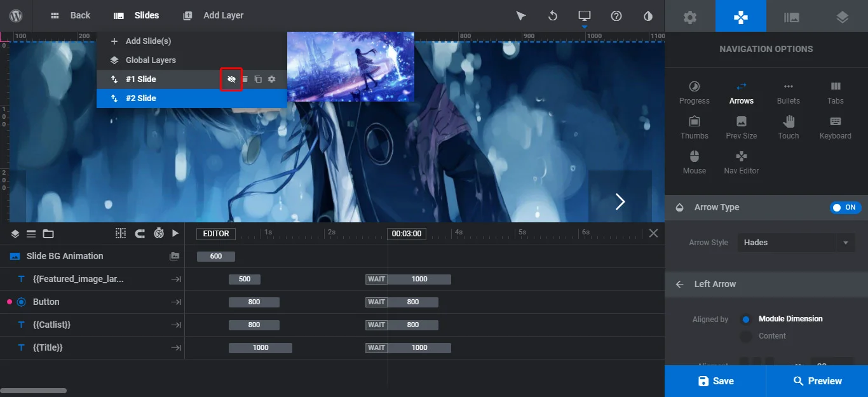Viewport: 868px width, 397px height.
Task: Click the timeline layers stack icon
Action: point(15,234)
